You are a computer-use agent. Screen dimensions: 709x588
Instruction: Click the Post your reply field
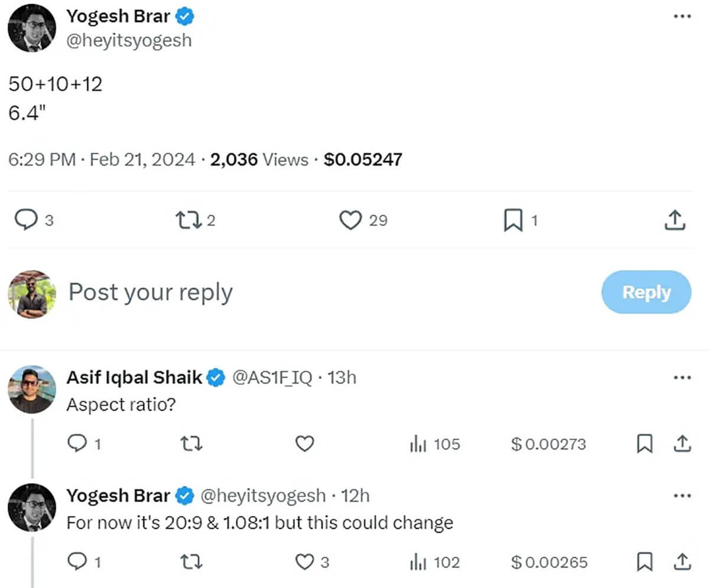(295, 293)
